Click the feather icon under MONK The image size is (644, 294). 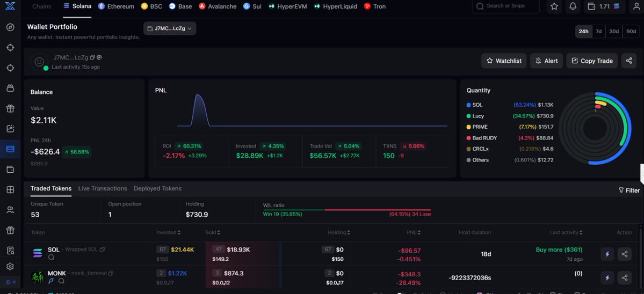click(52, 281)
